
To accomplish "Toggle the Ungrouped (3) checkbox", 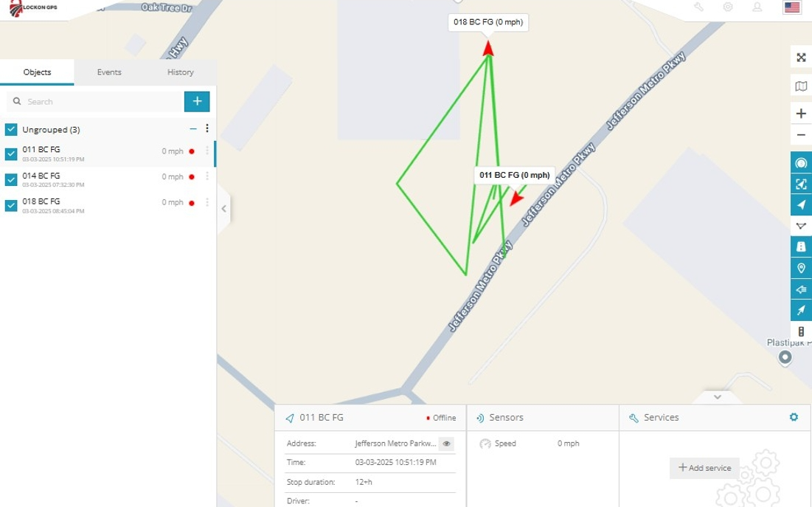I will pyautogui.click(x=11, y=129).
